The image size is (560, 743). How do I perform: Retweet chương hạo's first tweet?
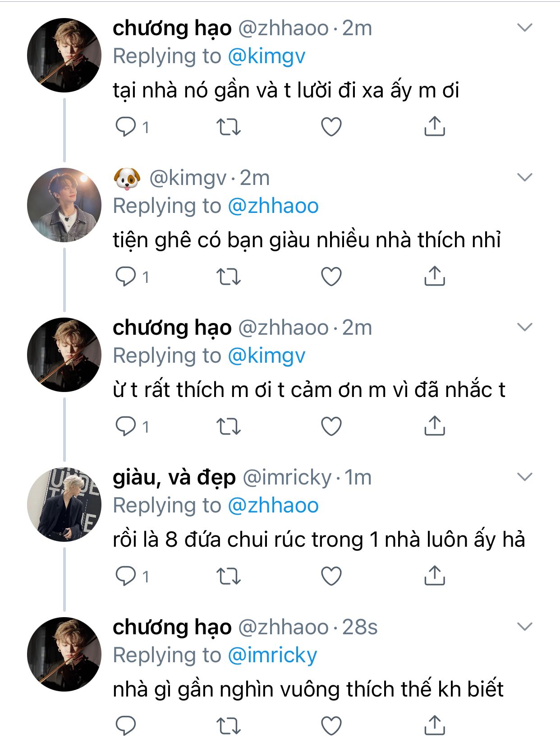coord(229,127)
